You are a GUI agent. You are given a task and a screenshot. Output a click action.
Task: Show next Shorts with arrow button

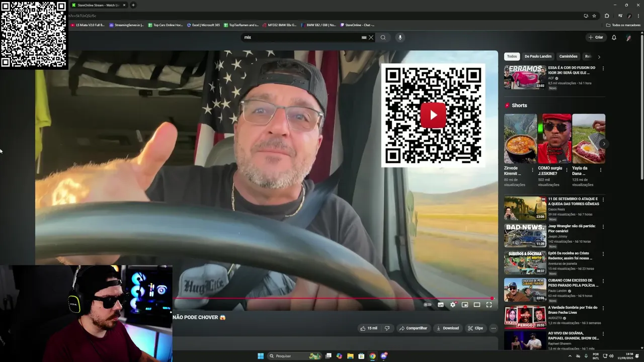pos(603,144)
